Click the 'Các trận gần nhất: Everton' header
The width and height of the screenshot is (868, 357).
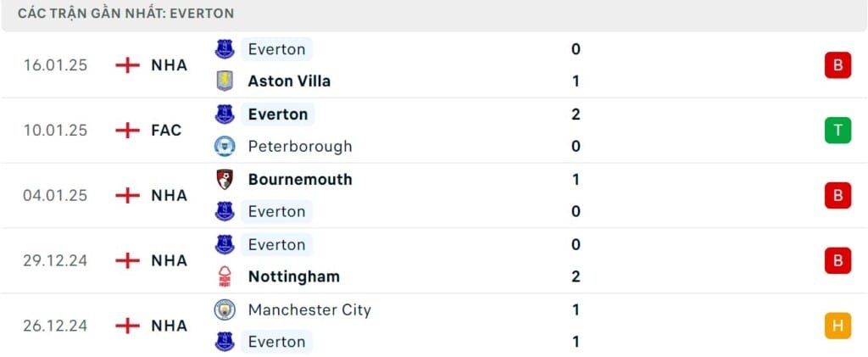(126, 14)
